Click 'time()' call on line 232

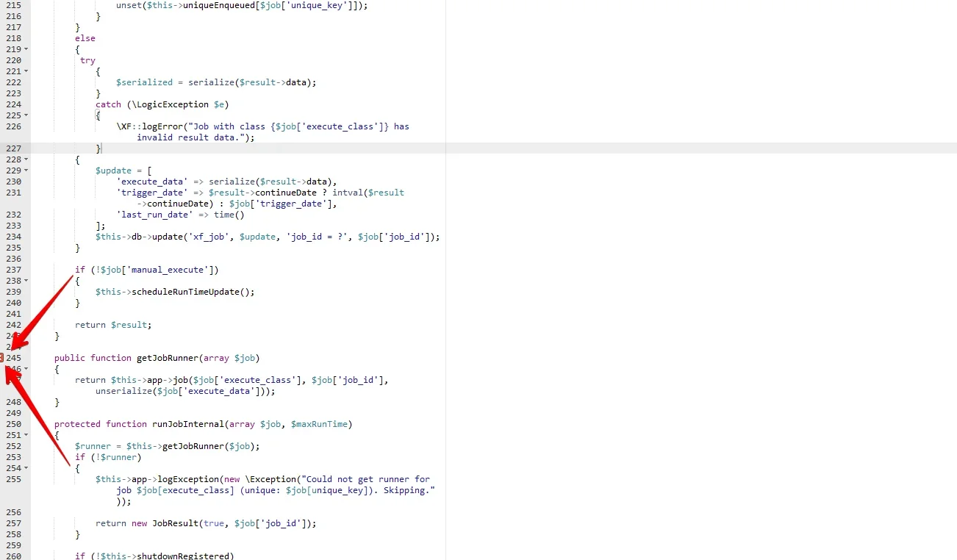coord(229,215)
